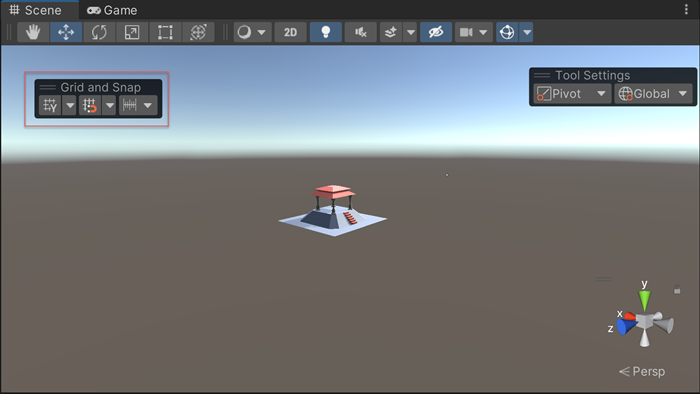Toggle gizmos visibility

[507, 32]
